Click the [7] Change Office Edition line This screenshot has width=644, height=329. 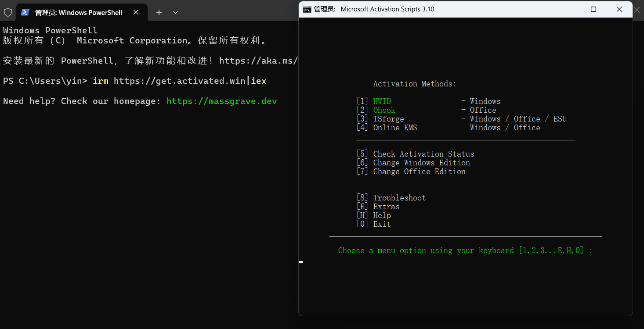pyautogui.click(x=411, y=172)
